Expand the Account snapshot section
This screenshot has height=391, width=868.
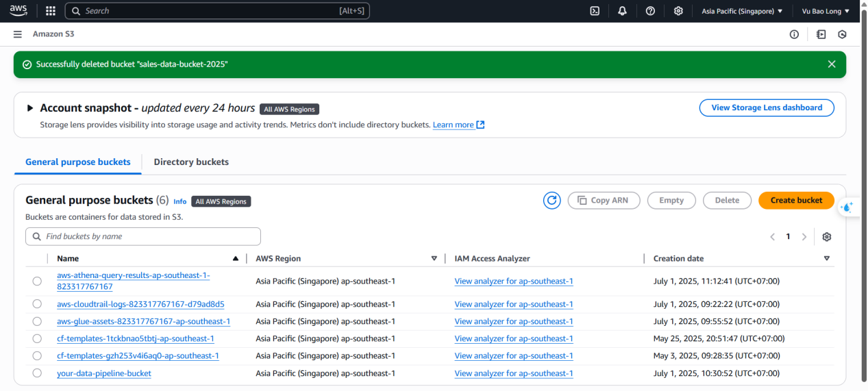coord(29,108)
